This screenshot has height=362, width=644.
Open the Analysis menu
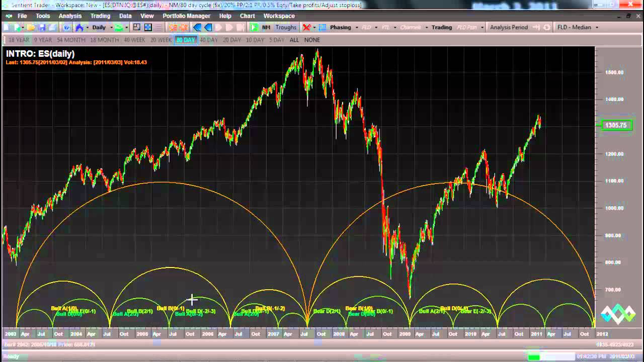[x=70, y=16]
